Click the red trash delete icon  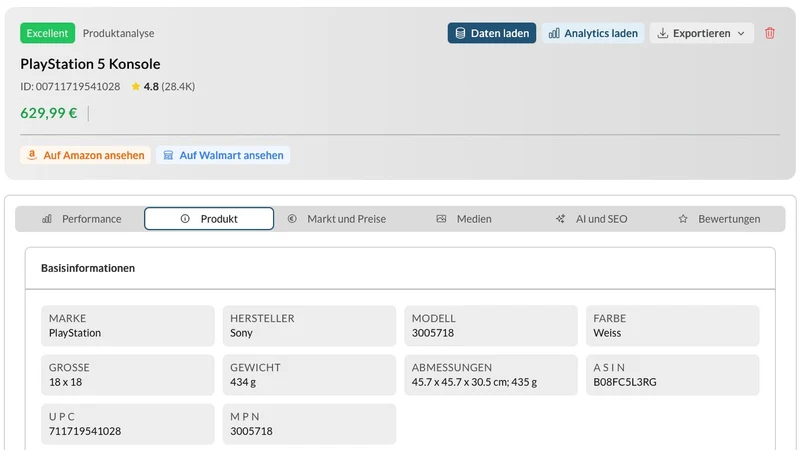(769, 33)
